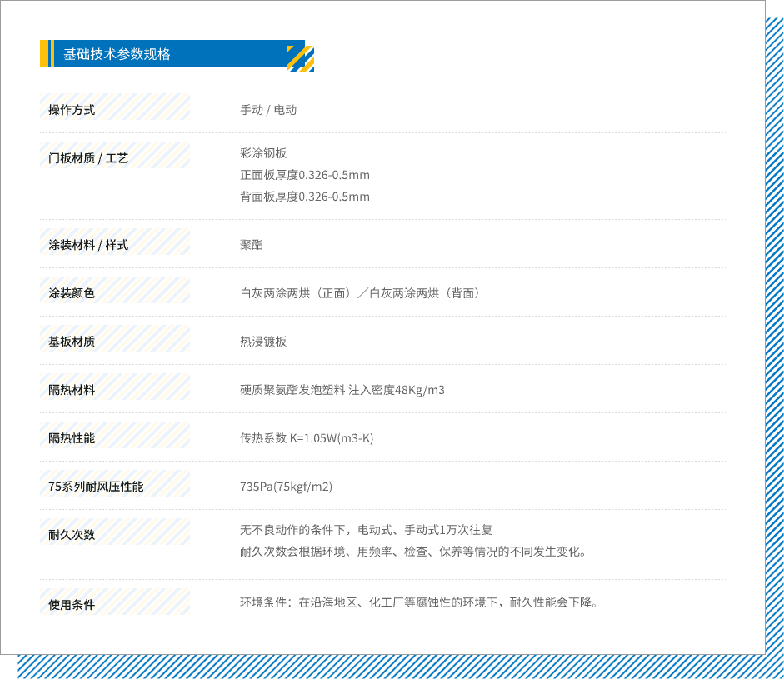
Task: Click the 白灰两涂两烘 color description
Action: tap(361, 293)
